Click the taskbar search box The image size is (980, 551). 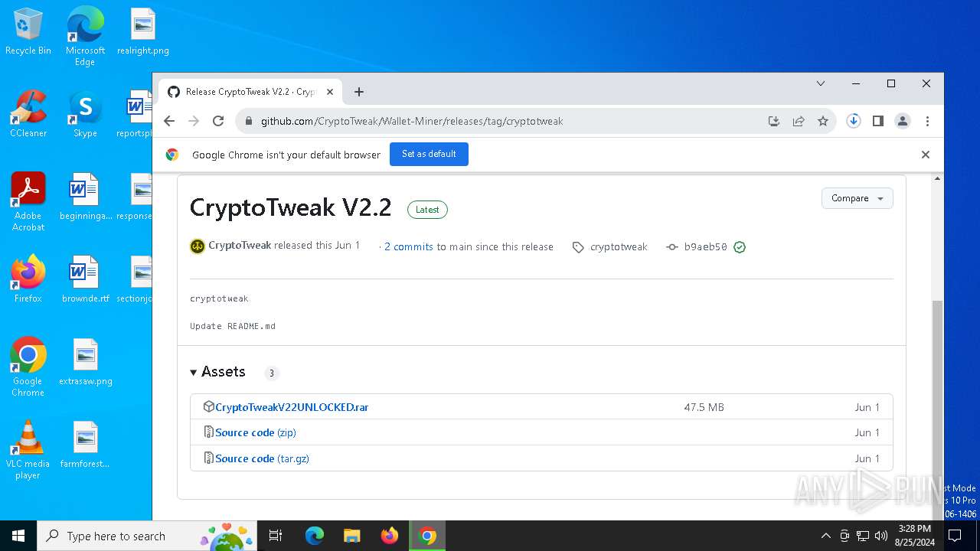coord(147,536)
